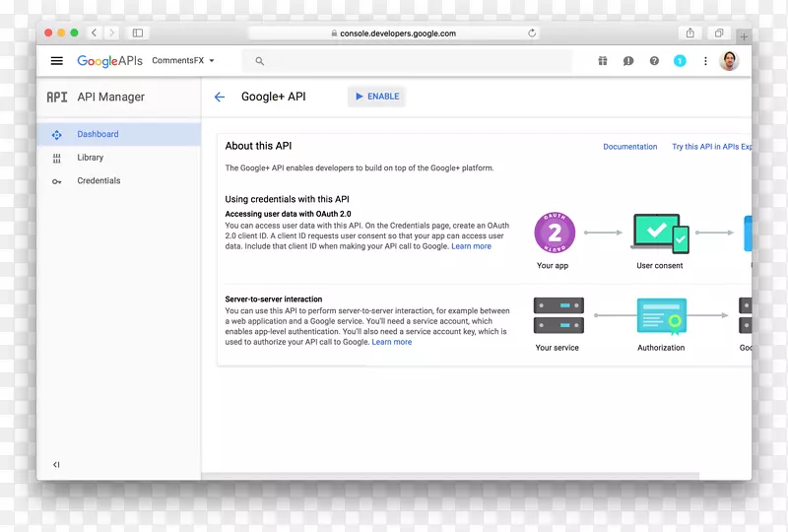Select Dashboard in the sidebar
Viewport: 788px width, 532px height.
(x=118, y=134)
